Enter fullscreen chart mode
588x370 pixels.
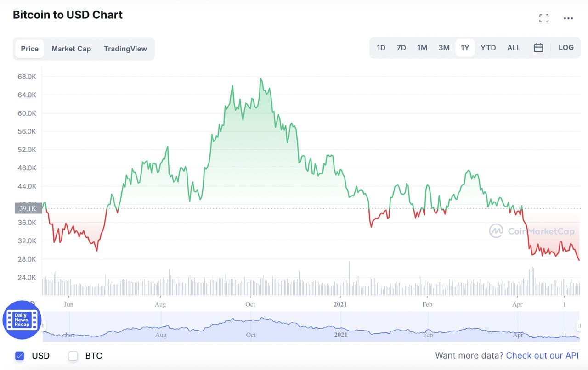544,18
